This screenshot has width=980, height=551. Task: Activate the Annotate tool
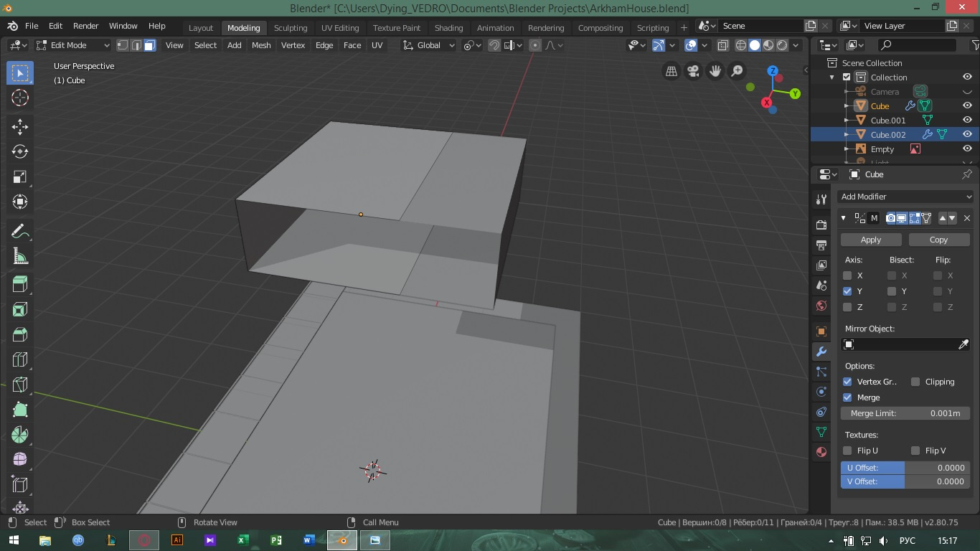coord(20,231)
